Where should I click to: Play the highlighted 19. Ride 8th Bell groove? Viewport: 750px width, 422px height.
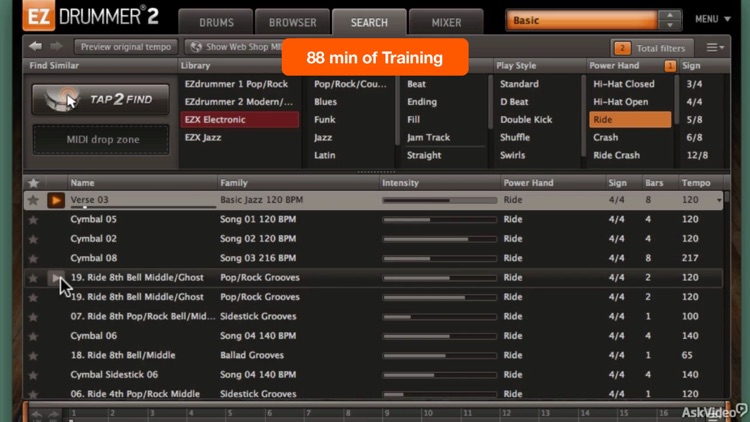click(55, 278)
